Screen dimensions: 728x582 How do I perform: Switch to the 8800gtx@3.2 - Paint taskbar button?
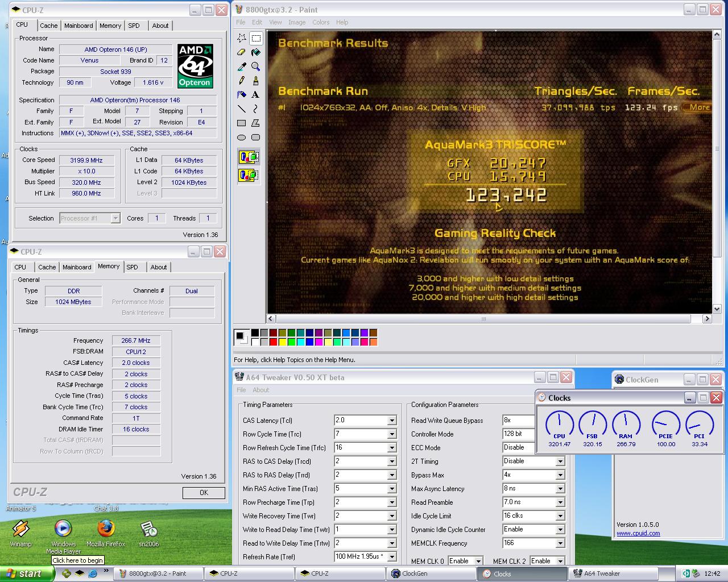(158, 574)
